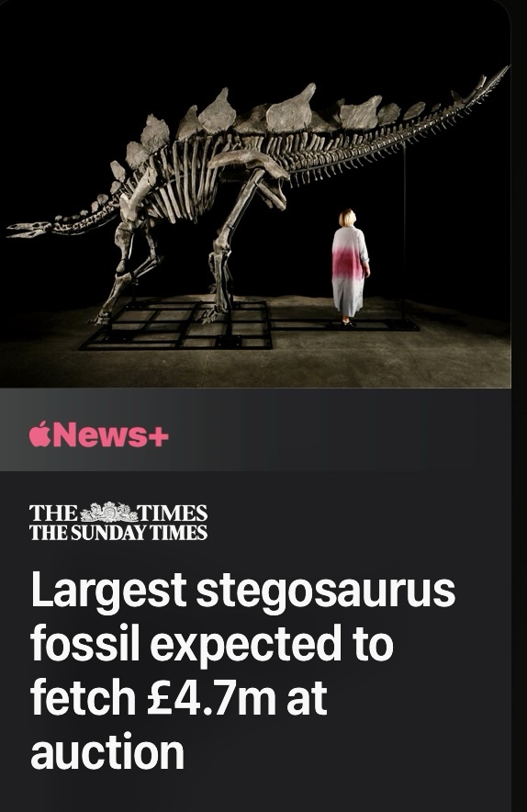The image size is (527, 812).
Task: Click the '£4.7m' price in headline
Action: point(211,697)
